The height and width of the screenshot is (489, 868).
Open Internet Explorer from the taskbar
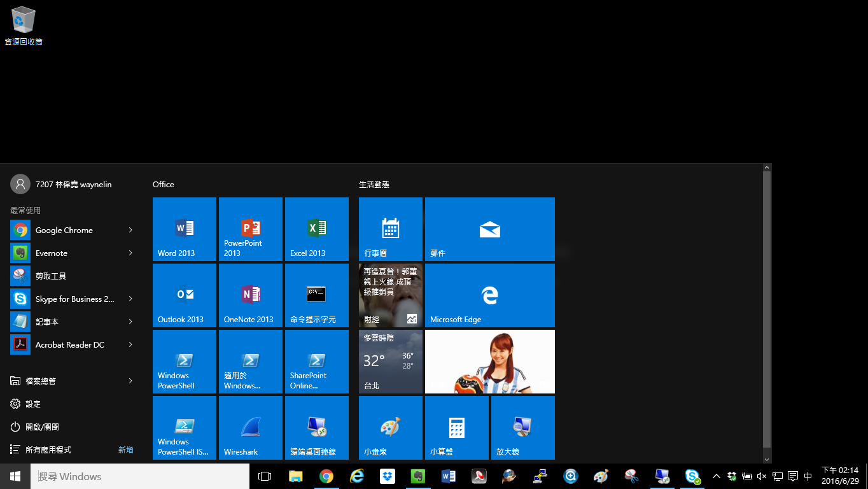pos(357,476)
